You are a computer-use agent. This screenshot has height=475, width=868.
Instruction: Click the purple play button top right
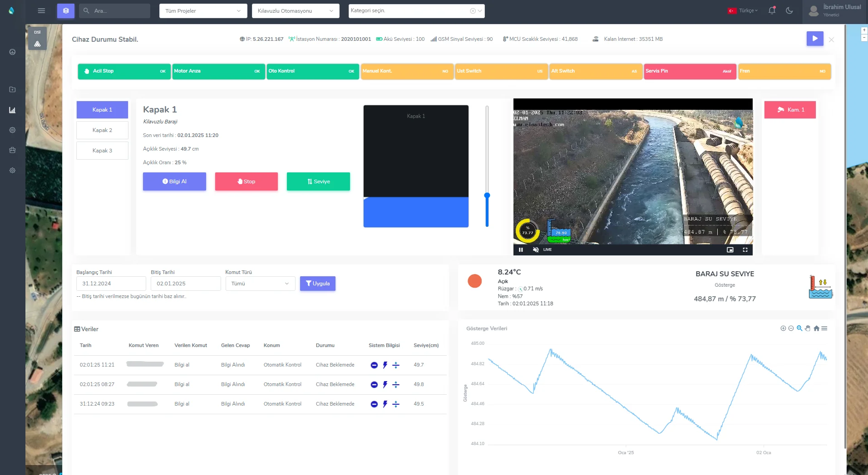click(815, 39)
